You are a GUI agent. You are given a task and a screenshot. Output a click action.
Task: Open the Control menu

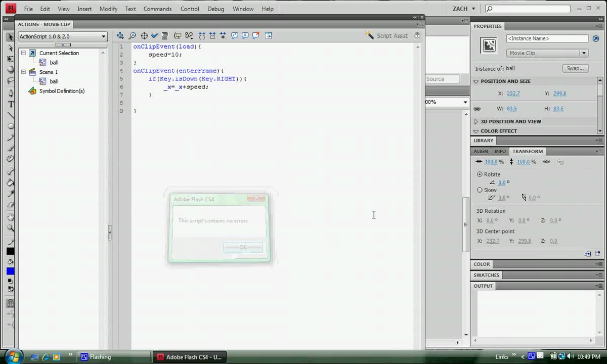190,9
